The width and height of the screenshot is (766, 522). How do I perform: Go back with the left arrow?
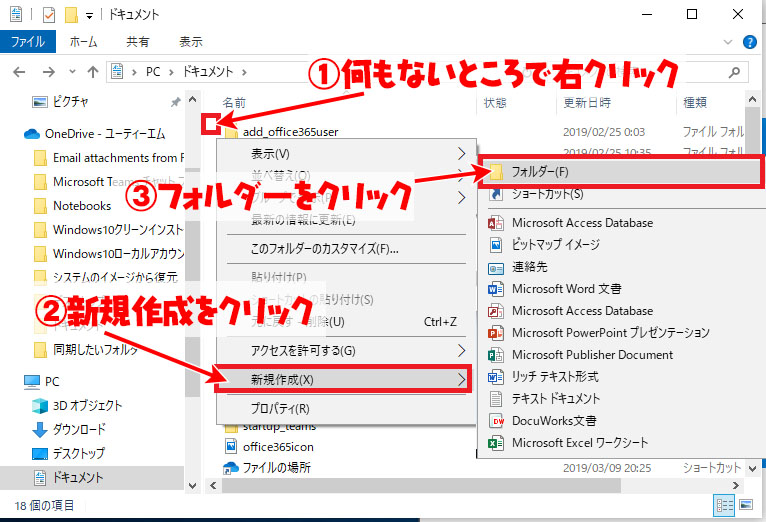pyautogui.click(x=19, y=72)
